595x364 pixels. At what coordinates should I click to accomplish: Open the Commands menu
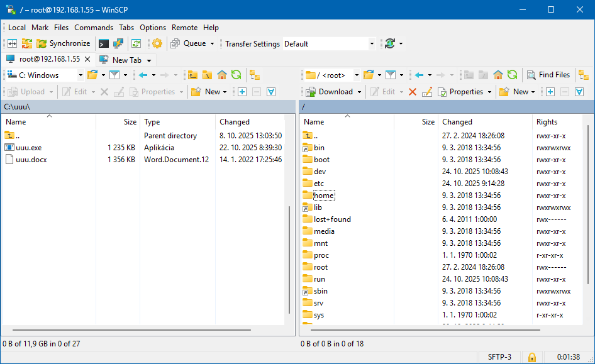click(94, 28)
